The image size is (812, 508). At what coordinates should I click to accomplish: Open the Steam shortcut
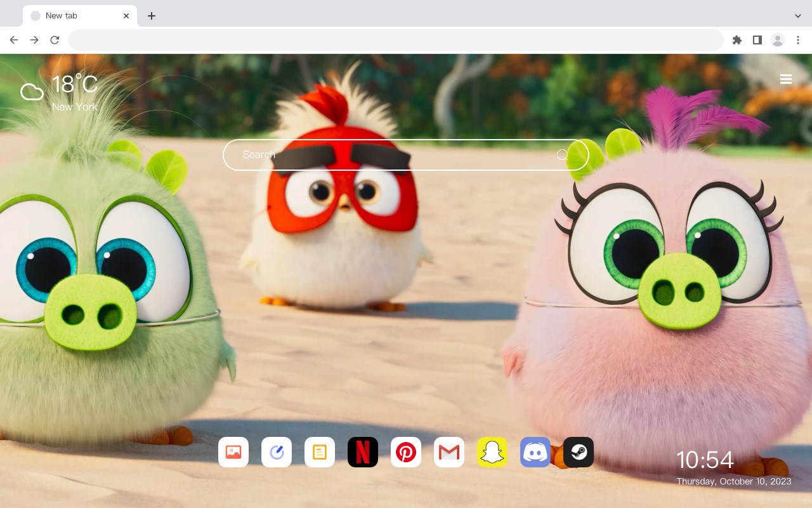(x=579, y=452)
